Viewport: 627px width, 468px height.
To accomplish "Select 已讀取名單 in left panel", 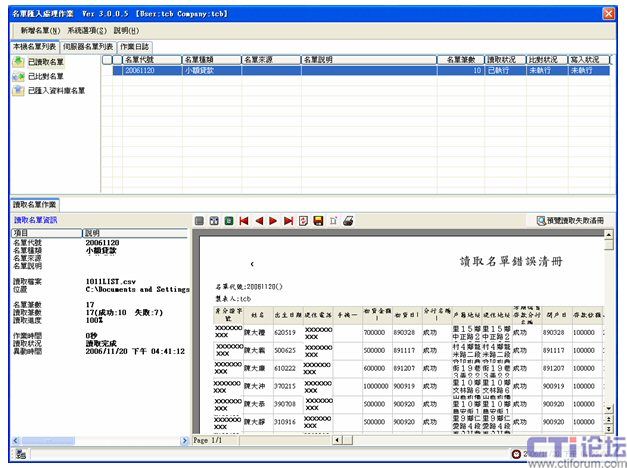I will pyautogui.click(x=45, y=62).
